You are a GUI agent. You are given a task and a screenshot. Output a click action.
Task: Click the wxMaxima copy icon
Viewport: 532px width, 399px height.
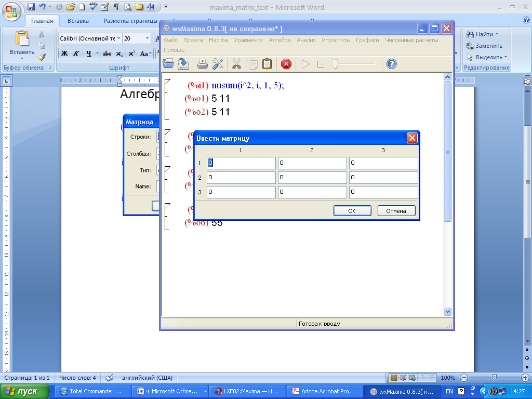click(252, 63)
